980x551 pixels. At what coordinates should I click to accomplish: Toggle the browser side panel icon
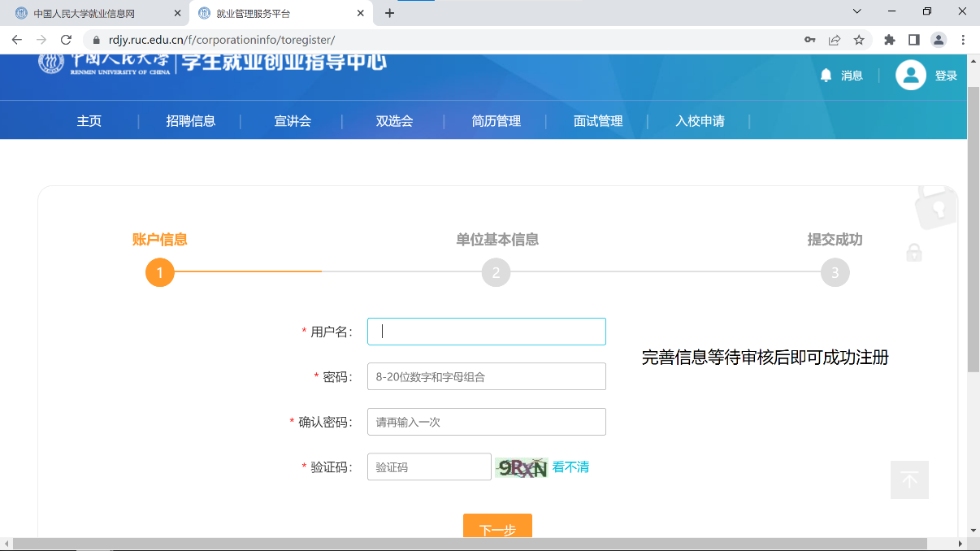(x=913, y=40)
